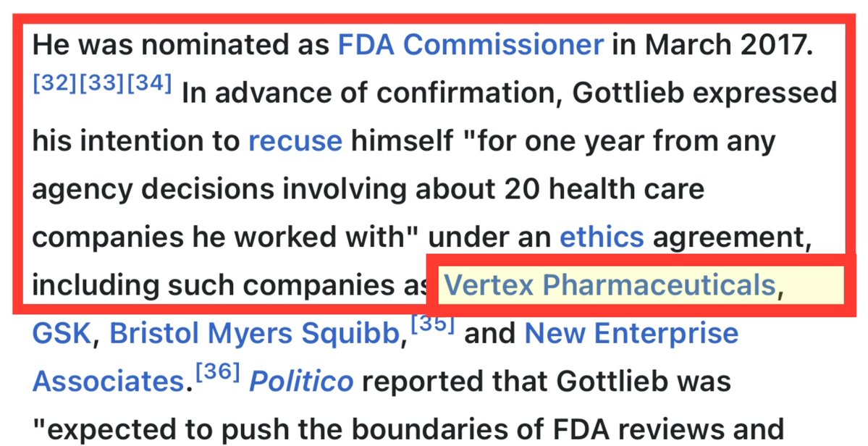Viewport: 868px width, 446px height.
Task: Visit the Bristol Myers Squibb link
Action: (255, 333)
